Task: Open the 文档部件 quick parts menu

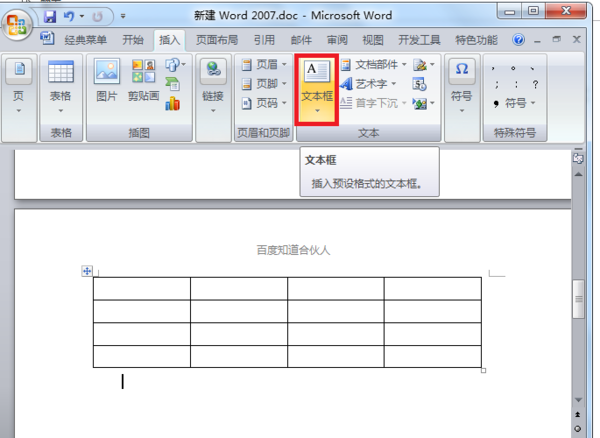Action: tap(373, 64)
